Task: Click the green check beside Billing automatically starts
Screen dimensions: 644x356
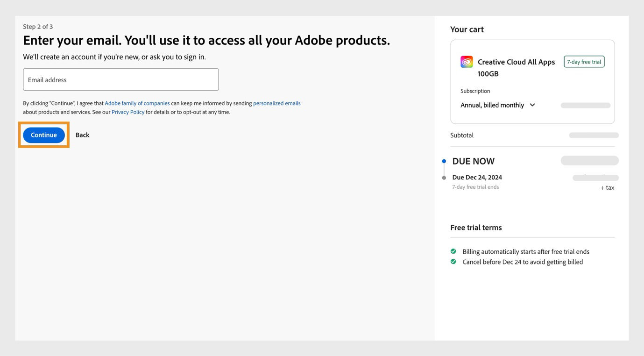Action: tap(453, 251)
